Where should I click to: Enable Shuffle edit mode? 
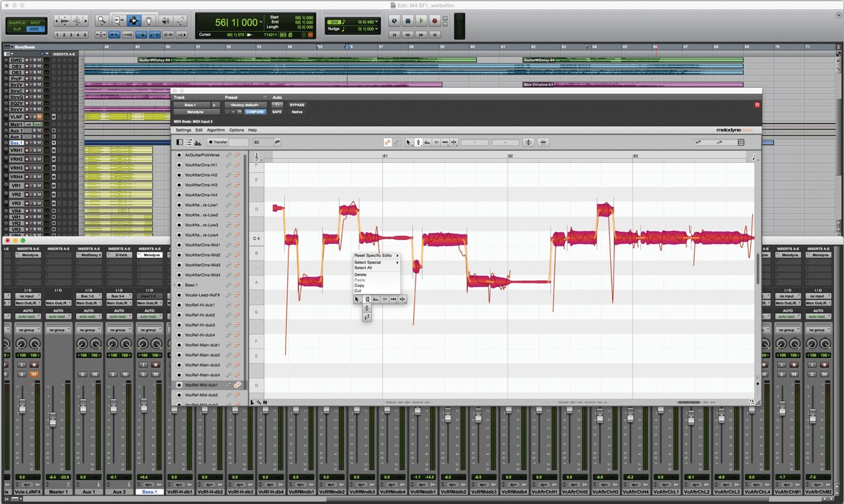pos(16,23)
